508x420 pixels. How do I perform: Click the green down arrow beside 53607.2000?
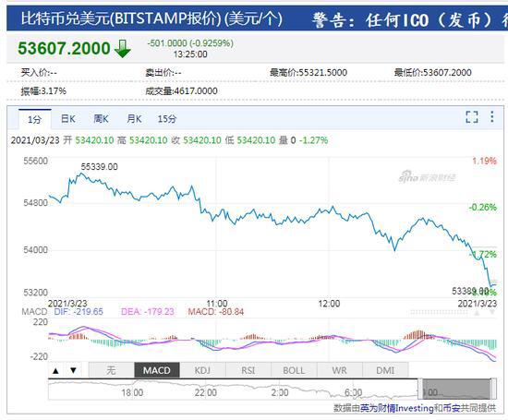click(123, 49)
